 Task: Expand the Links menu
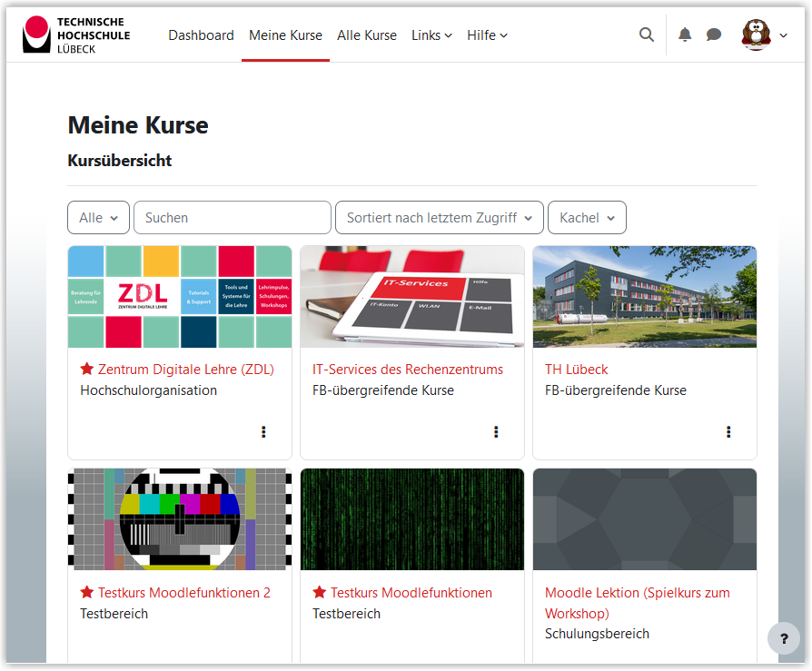click(431, 35)
